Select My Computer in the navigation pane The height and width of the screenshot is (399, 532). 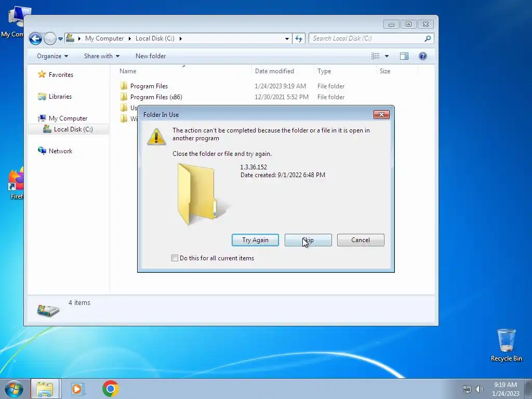click(x=68, y=118)
